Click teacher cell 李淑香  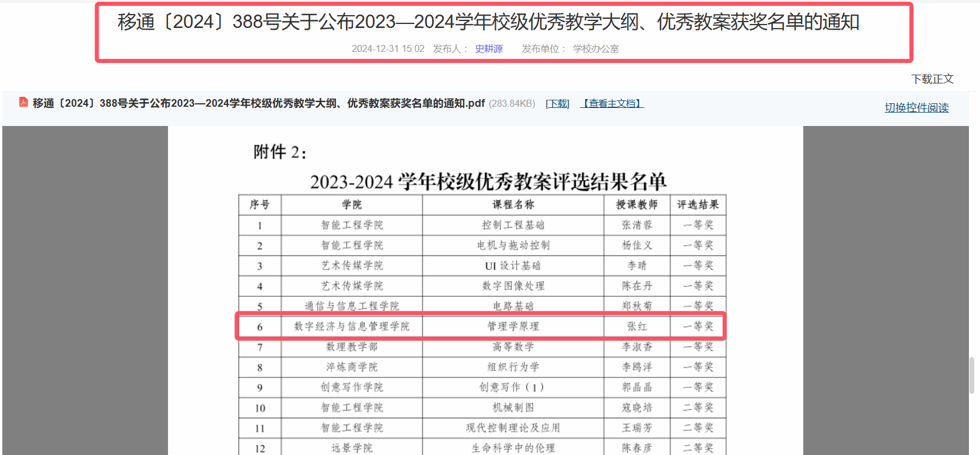637,347
